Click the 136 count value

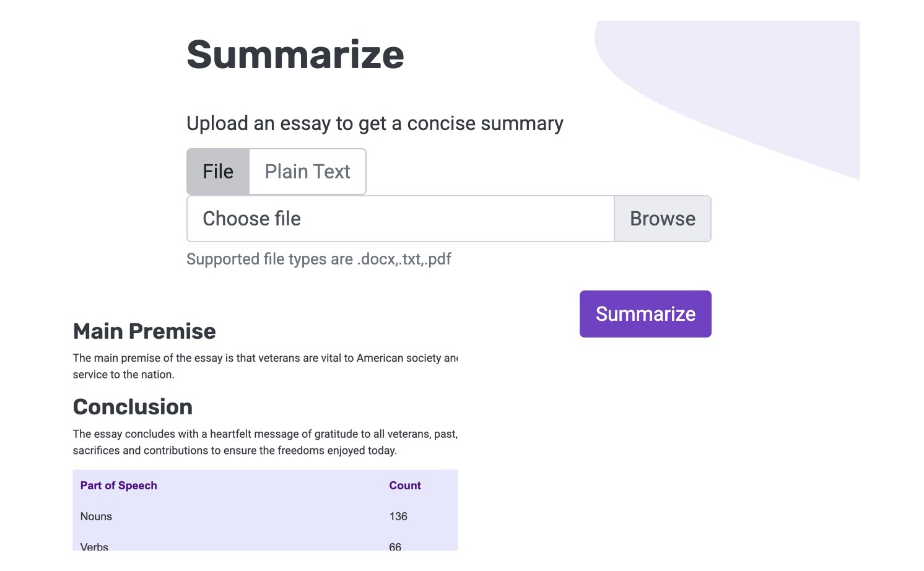[x=398, y=517]
